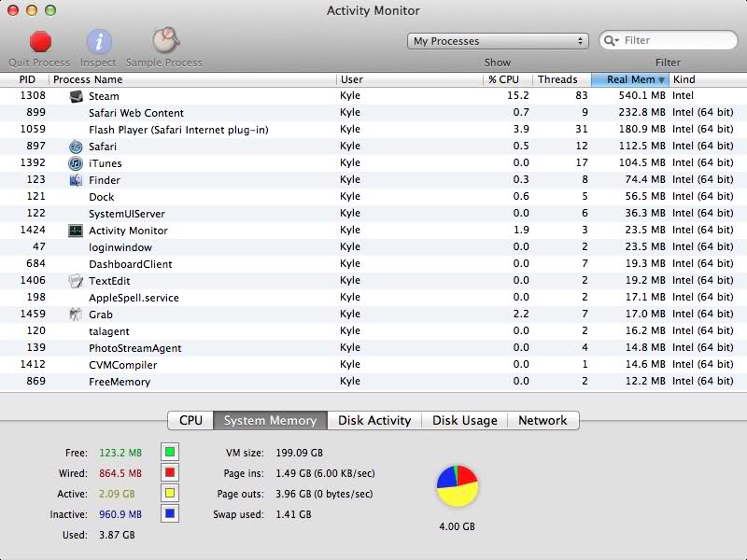
Task: Open the My Processes dropdown
Action: (x=498, y=41)
